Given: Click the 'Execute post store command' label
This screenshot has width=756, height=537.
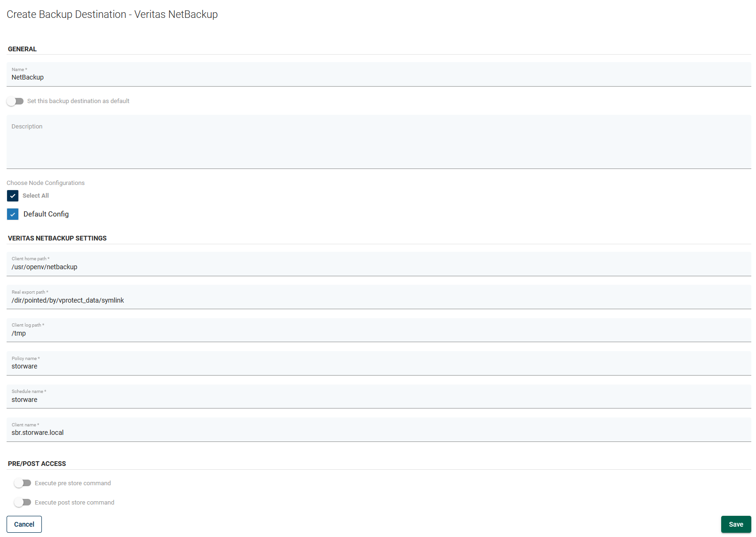Looking at the screenshot, I should 74,503.
